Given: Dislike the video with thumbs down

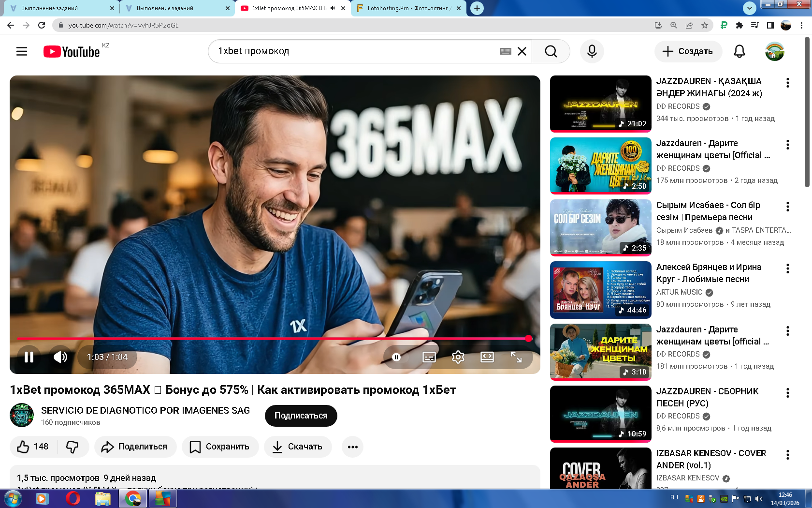Looking at the screenshot, I should click(x=72, y=447).
